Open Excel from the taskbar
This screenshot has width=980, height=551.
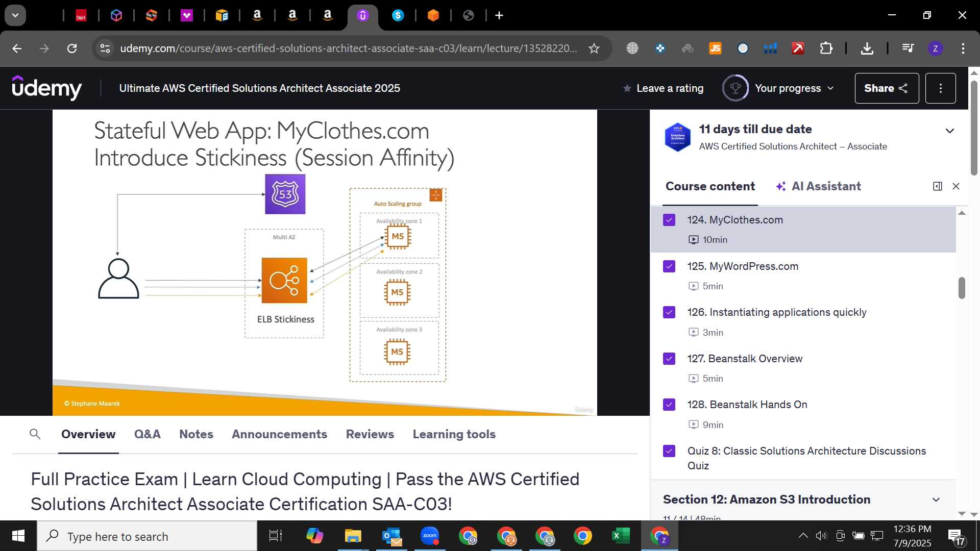620,536
